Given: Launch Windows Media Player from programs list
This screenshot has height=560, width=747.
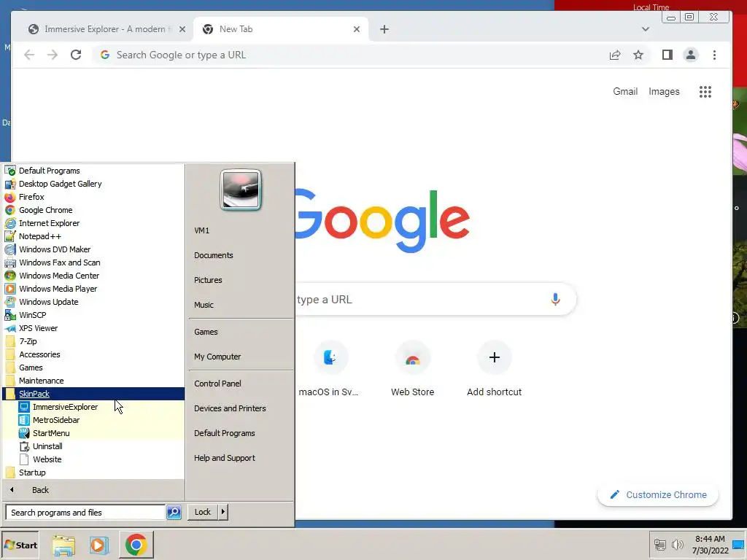Looking at the screenshot, I should 93,289.
